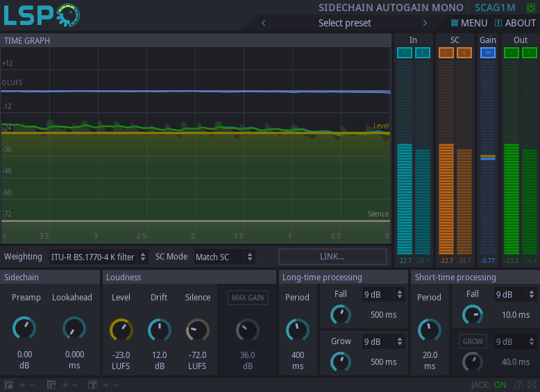The width and height of the screenshot is (540, 392).
Task: Click the Out meter -23.3 readout
Action: (512, 261)
